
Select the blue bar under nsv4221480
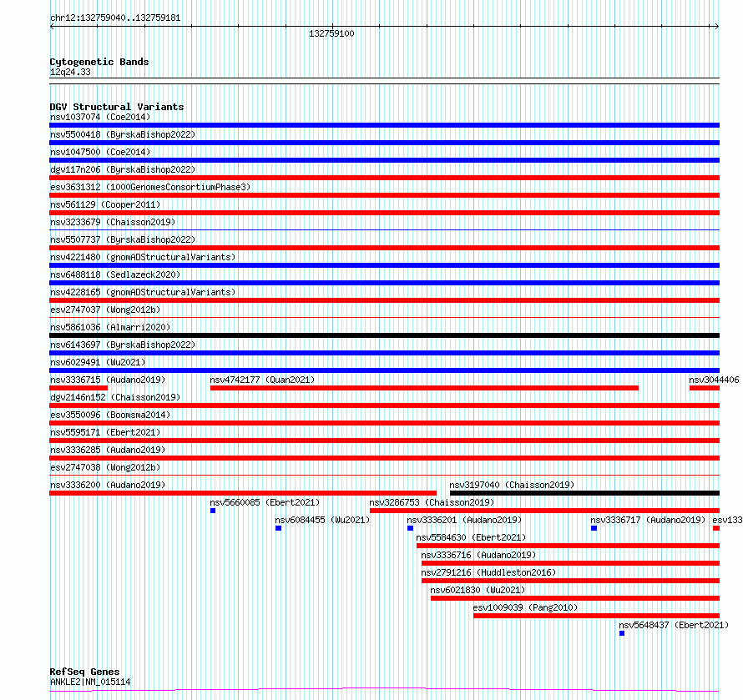point(384,265)
